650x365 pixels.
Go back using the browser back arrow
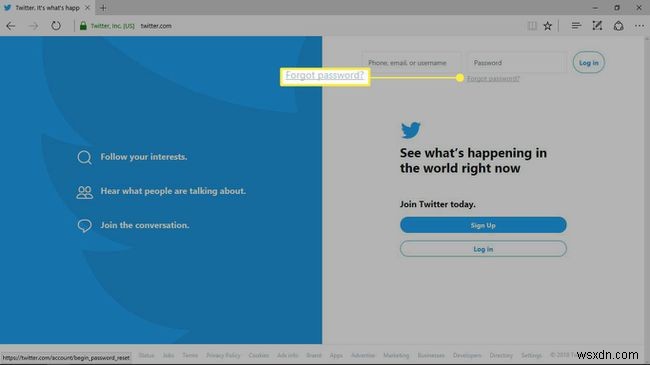pos(11,26)
